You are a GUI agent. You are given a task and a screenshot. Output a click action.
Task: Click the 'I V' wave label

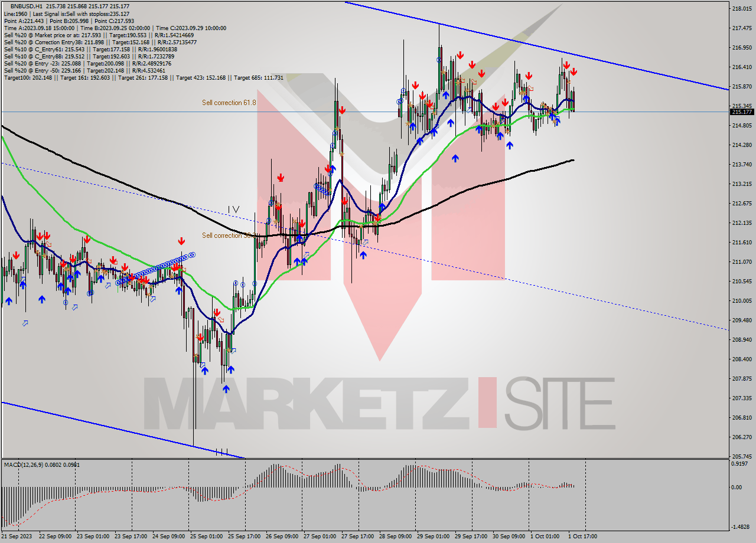tap(234, 209)
